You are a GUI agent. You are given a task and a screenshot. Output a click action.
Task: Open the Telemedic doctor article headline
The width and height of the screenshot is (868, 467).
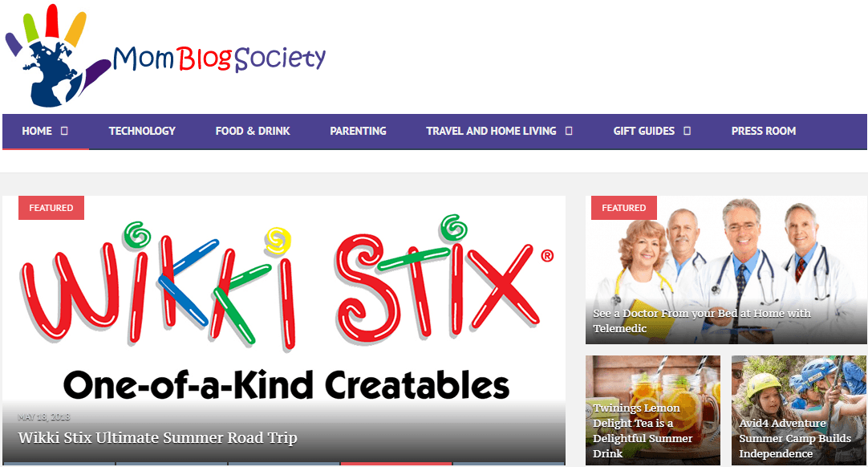702,321
